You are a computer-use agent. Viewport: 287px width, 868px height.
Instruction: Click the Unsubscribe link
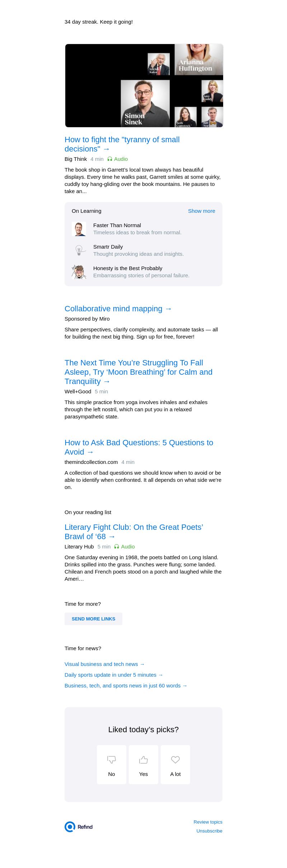(209, 831)
